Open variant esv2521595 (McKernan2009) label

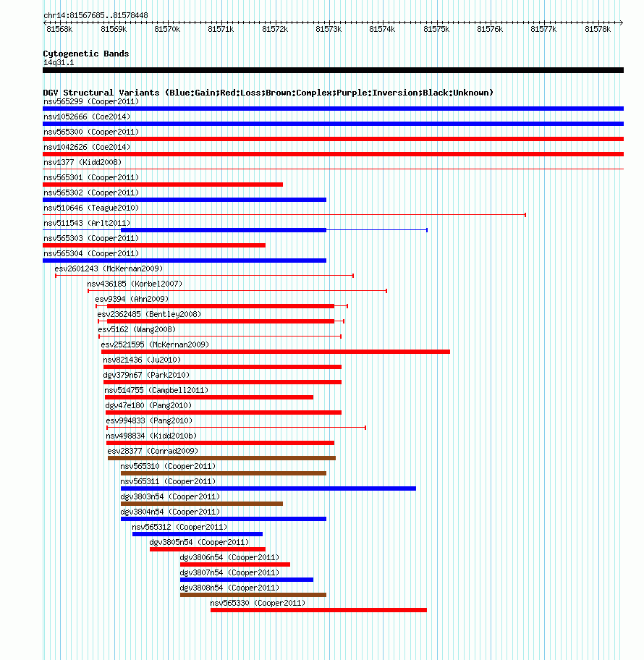coord(155,344)
